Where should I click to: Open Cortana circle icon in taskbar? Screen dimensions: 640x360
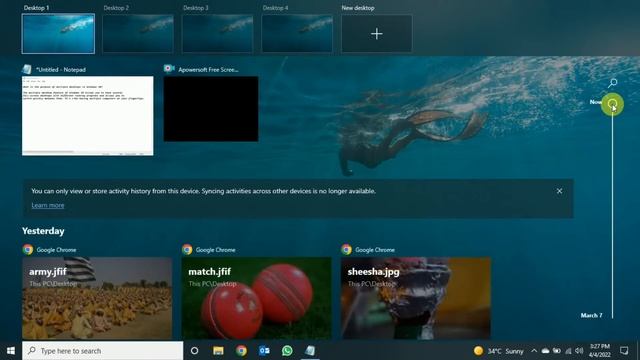pyautogui.click(x=195, y=351)
